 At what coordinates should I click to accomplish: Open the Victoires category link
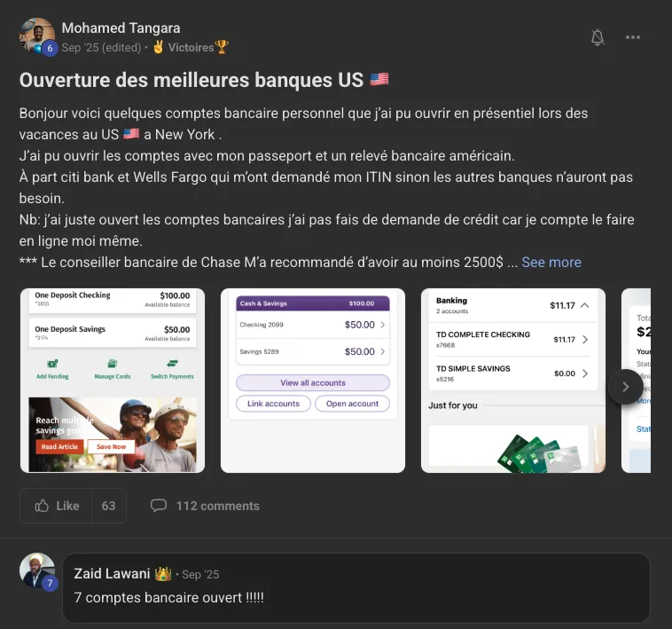pyautogui.click(x=191, y=47)
